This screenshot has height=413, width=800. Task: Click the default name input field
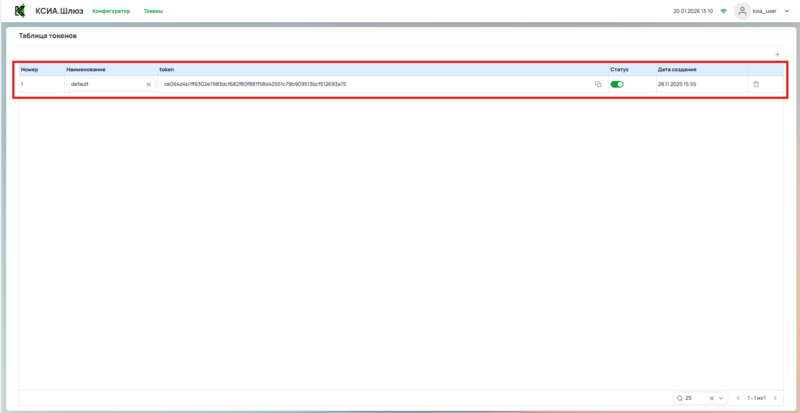(x=104, y=84)
